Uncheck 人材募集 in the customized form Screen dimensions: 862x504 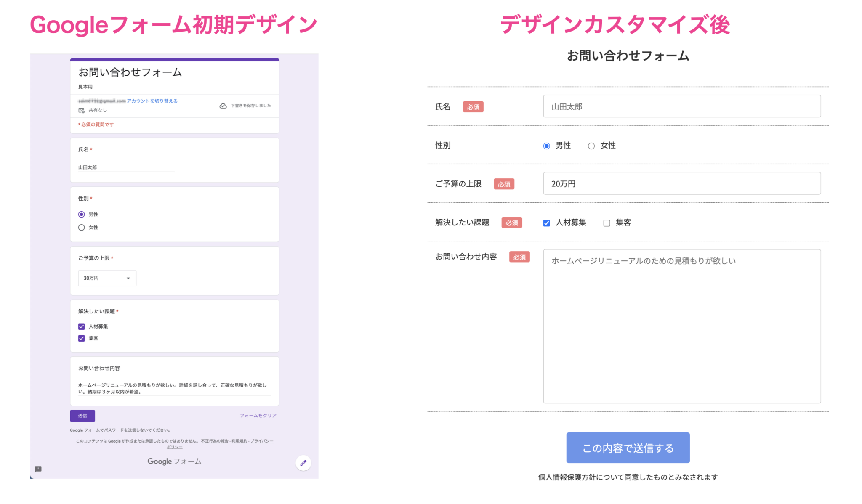[x=546, y=223]
